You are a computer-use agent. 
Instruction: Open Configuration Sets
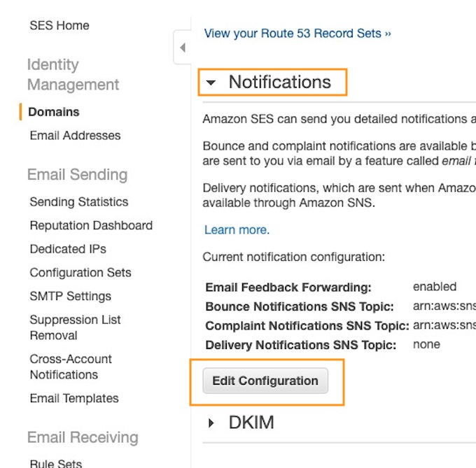coord(80,273)
